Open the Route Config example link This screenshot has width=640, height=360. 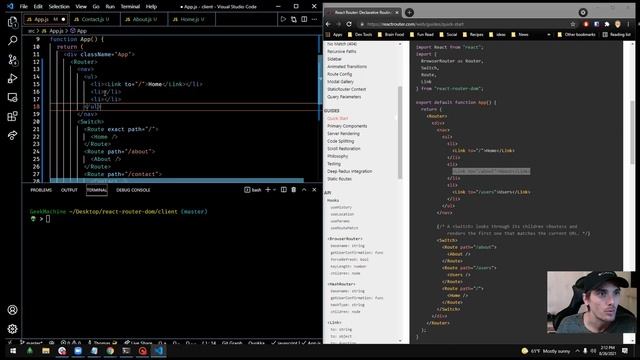339,74
